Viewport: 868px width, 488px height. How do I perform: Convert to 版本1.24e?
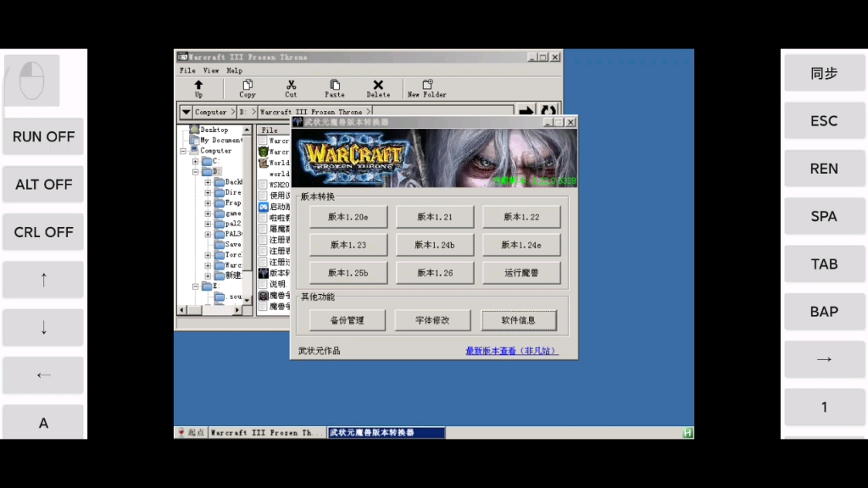521,245
